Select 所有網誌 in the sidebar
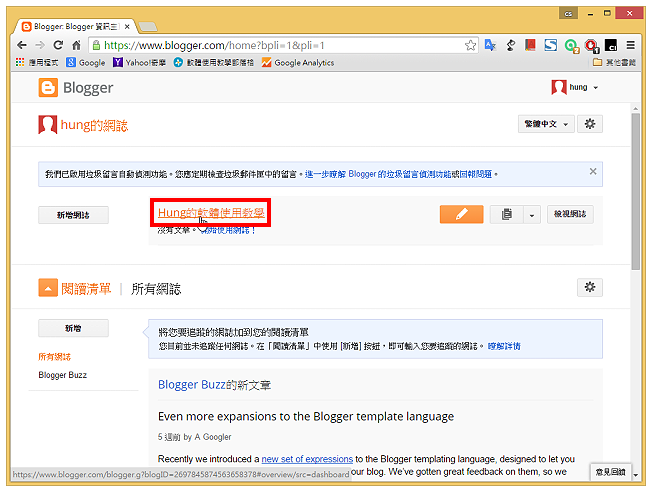The width and height of the screenshot is (652, 490). 54,357
